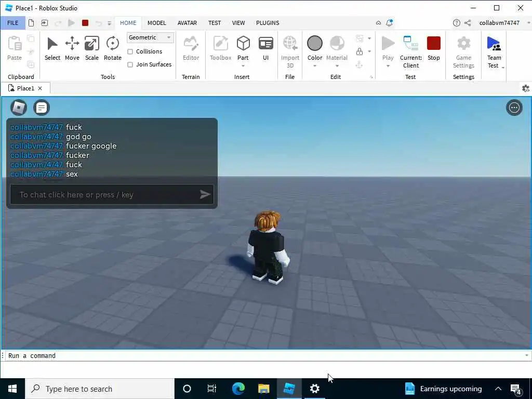
Task: Switch to the HOME ribbon tab
Action: [128, 23]
